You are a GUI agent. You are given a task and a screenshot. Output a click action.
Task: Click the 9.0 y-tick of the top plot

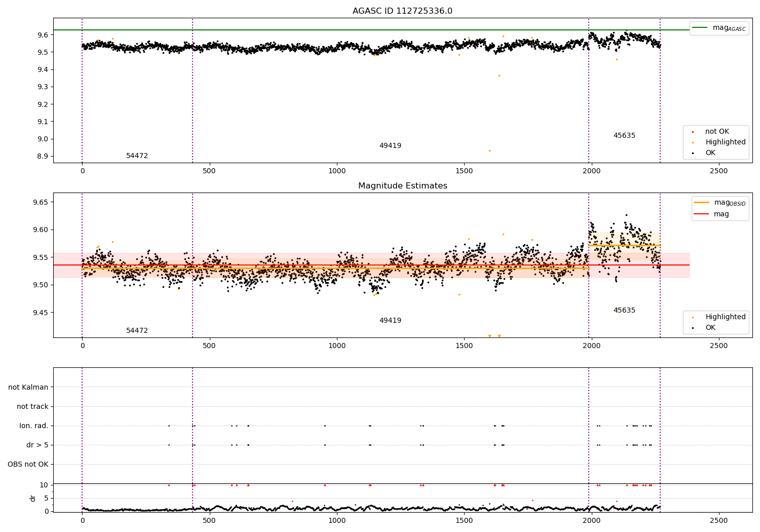point(43,139)
